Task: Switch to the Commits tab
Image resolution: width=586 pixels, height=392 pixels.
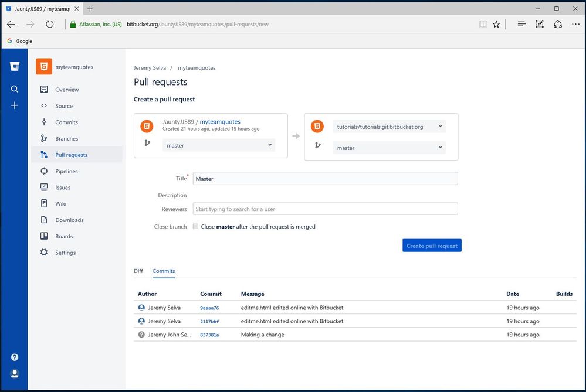Action: [x=164, y=271]
